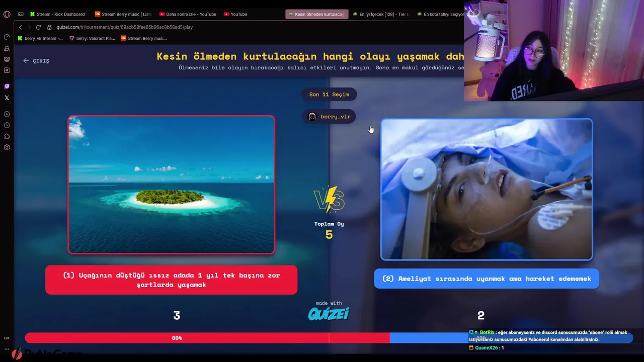This screenshot has width=644, height=362.
Task: Open the M messenger icon in sidebar
Action: [x=7, y=70]
